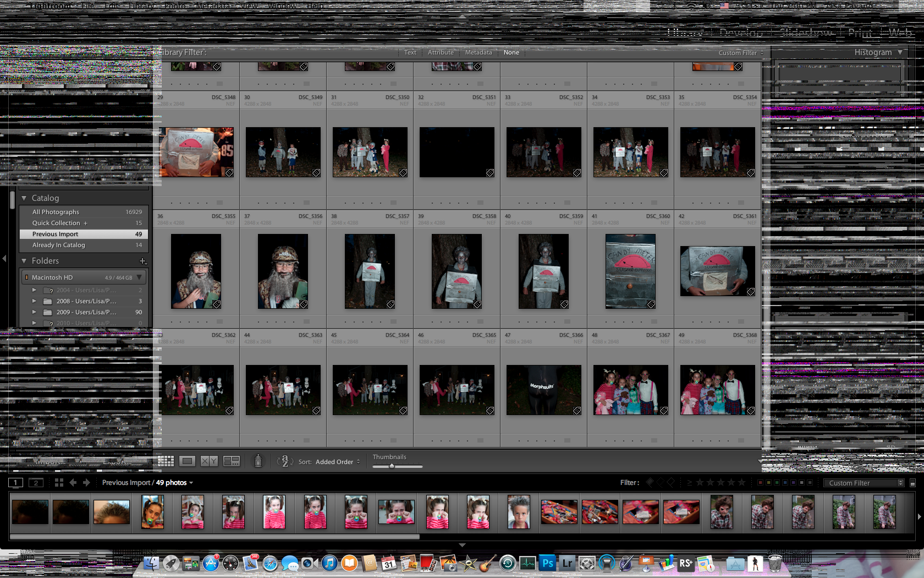
Task: Adjust the Thumbnails size slider
Action: point(392,466)
